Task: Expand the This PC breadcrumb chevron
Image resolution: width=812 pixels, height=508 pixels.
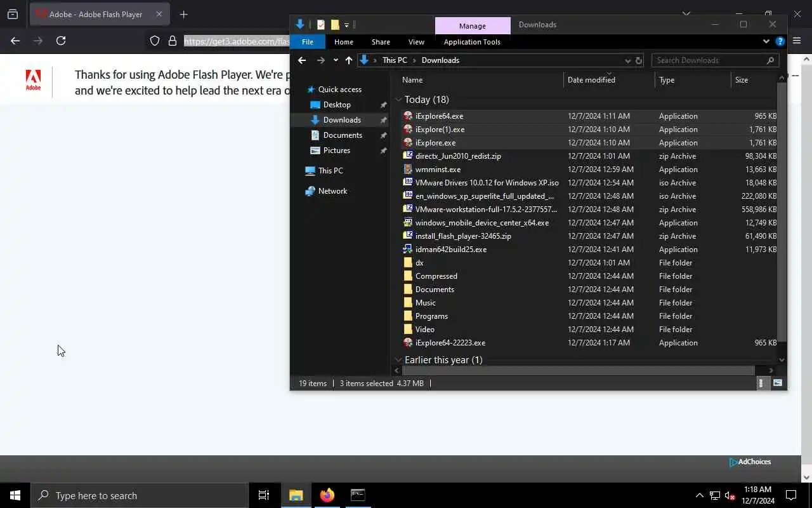Action: tap(414, 60)
